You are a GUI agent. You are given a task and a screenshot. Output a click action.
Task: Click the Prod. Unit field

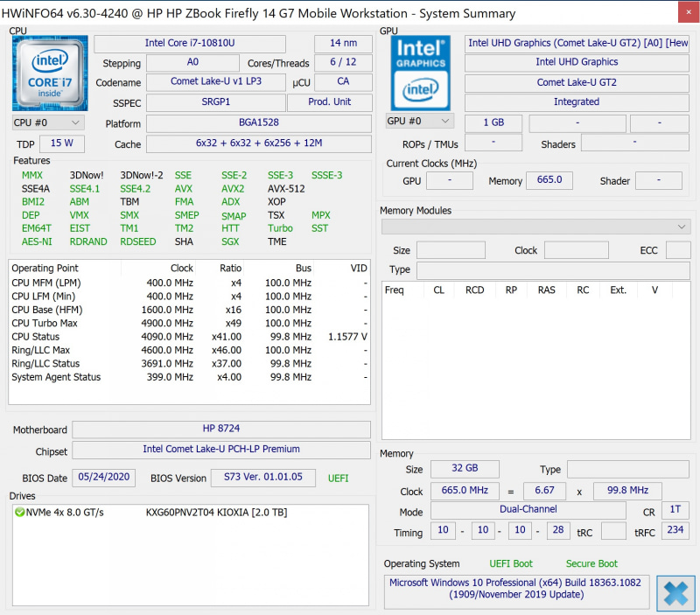pyautogui.click(x=328, y=101)
